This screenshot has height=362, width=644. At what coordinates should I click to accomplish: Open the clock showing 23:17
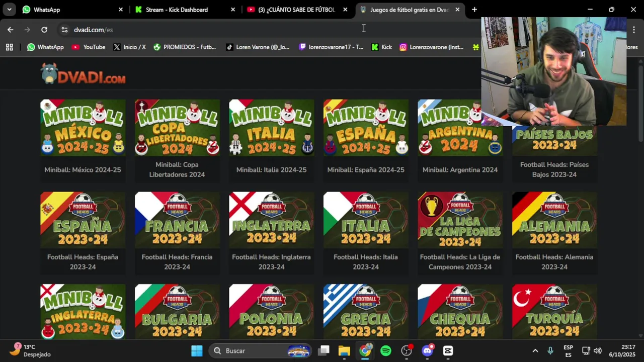(x=622, y=350)
